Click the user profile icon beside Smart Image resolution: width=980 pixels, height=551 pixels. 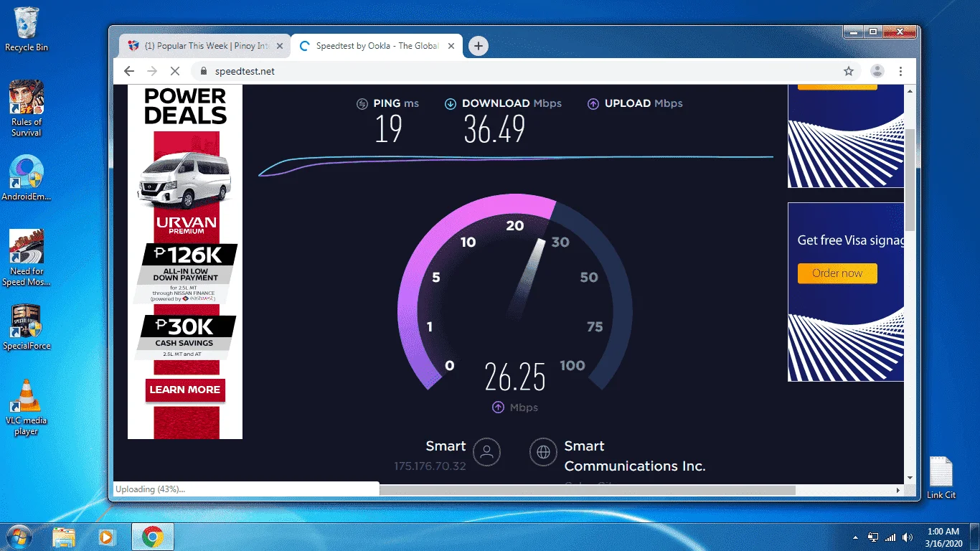(x=487, y=452)
